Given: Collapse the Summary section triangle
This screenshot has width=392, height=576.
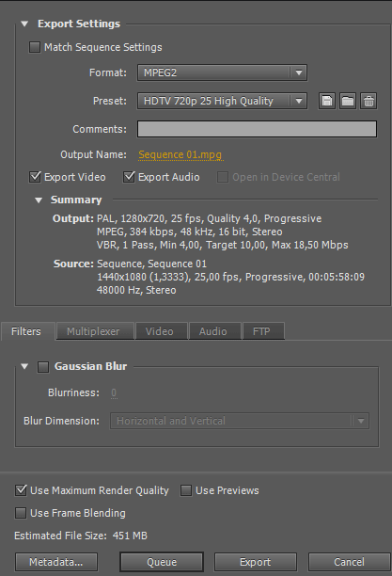Looking at the screenshot, I should click(x=39, y=200).
